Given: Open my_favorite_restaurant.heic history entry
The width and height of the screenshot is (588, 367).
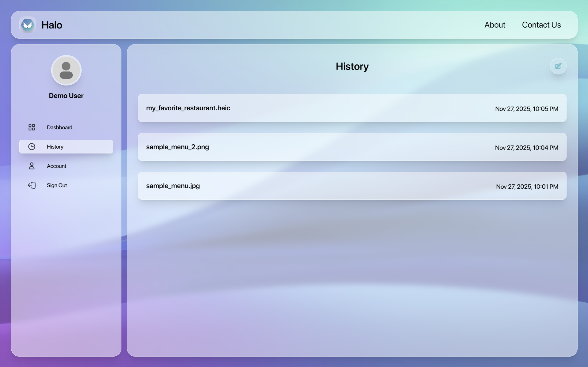Looking at the screenshot, I should 352,108.
